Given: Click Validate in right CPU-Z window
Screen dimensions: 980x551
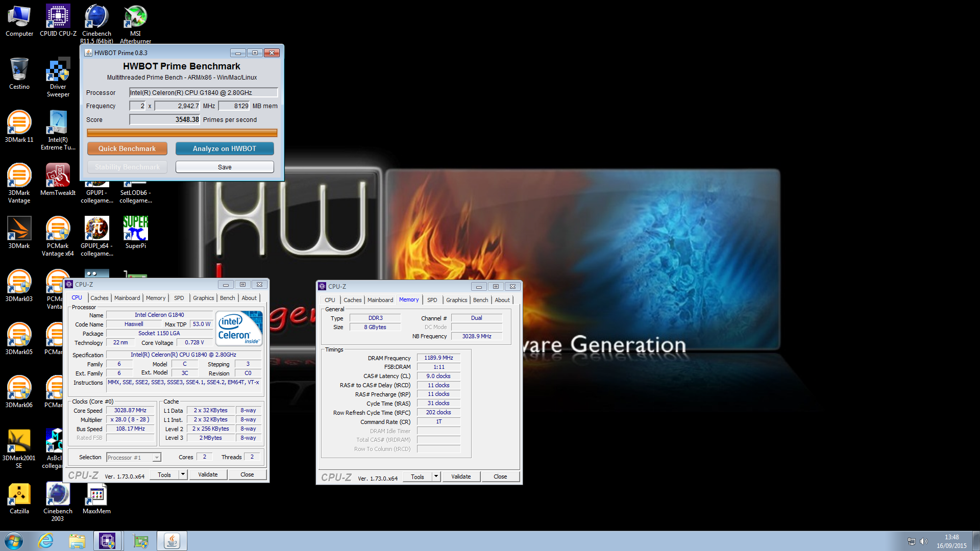Looking at the screenshot, I should coord(461,477).
